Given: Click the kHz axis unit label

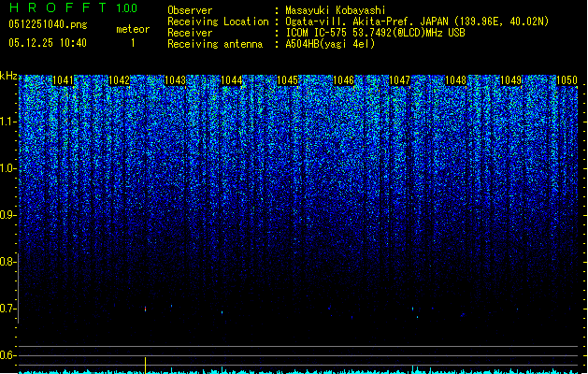Looking at the screenshot, I should pyautogui.click(x=8, y=76).
